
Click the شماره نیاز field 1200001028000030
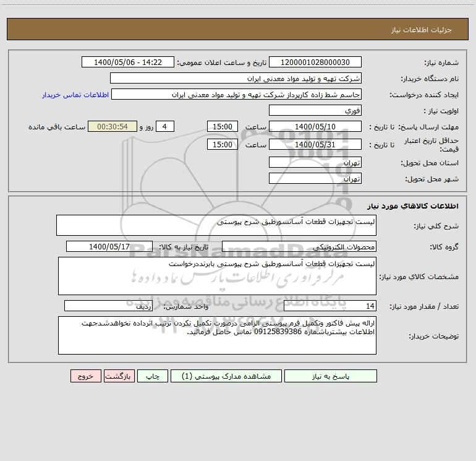coord(315,62)
